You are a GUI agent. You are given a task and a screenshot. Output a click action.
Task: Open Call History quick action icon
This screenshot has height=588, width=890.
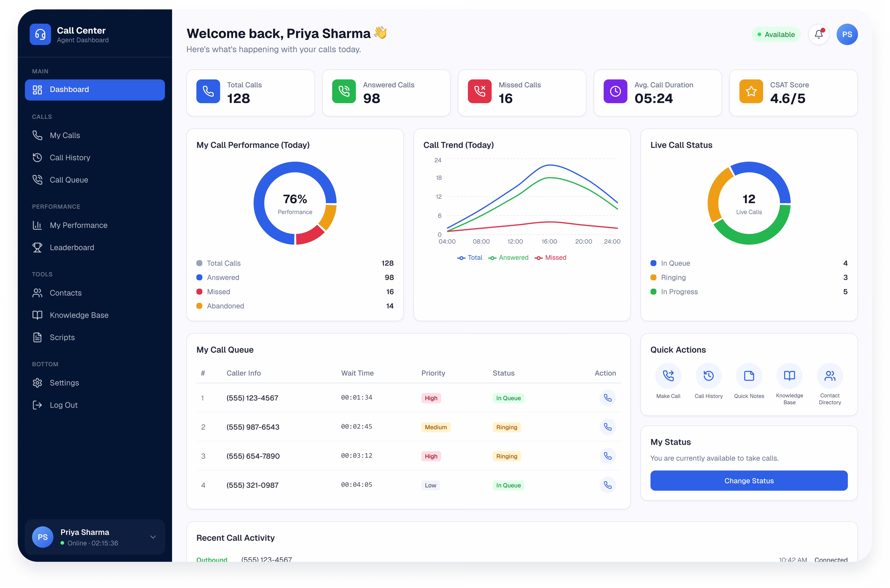709,376
